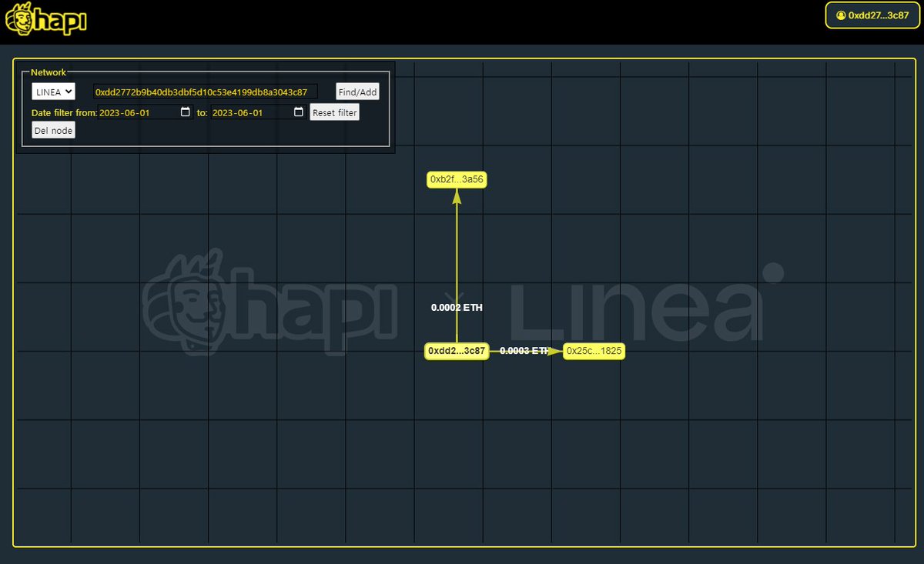Viewport: 924px width, 564px height.
Task: Focus the wallet address input field
Action: coord(206,92)
